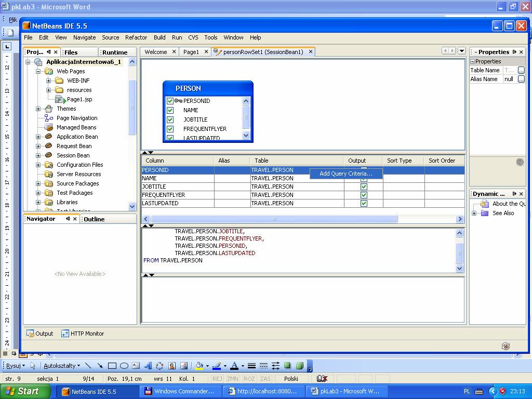
Task: Switch to the Runtime tab
Action: click(115, 52)
